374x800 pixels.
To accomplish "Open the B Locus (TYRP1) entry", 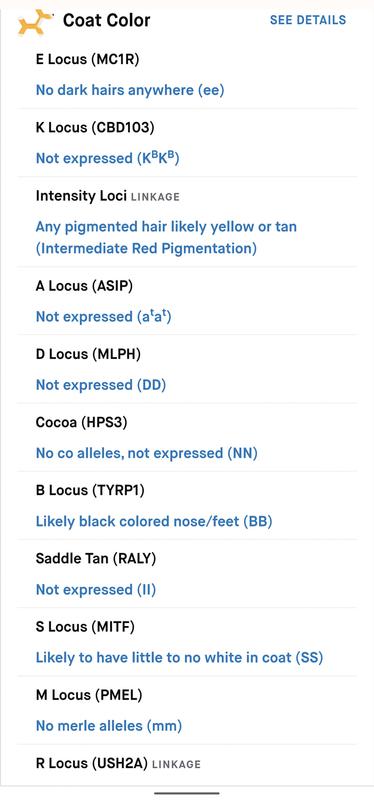I will (187, 506).
